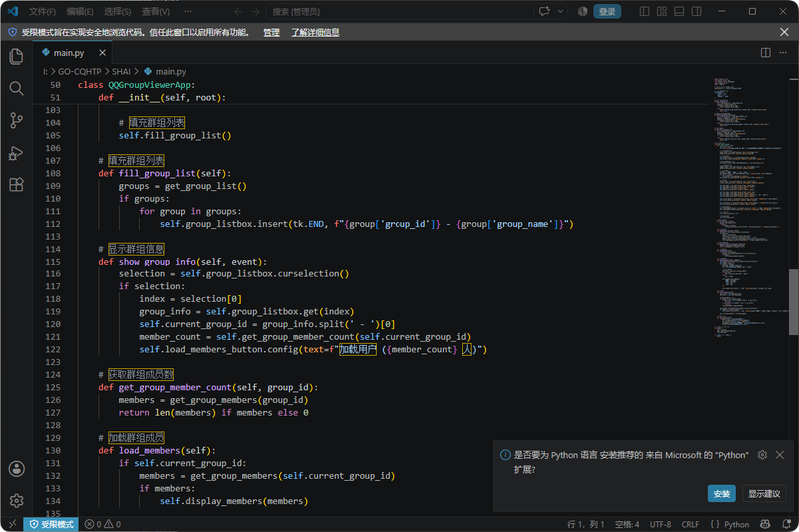Open the 文件(F) menu
The height and width of the screenshot is (532, 799).
point(42,11)
